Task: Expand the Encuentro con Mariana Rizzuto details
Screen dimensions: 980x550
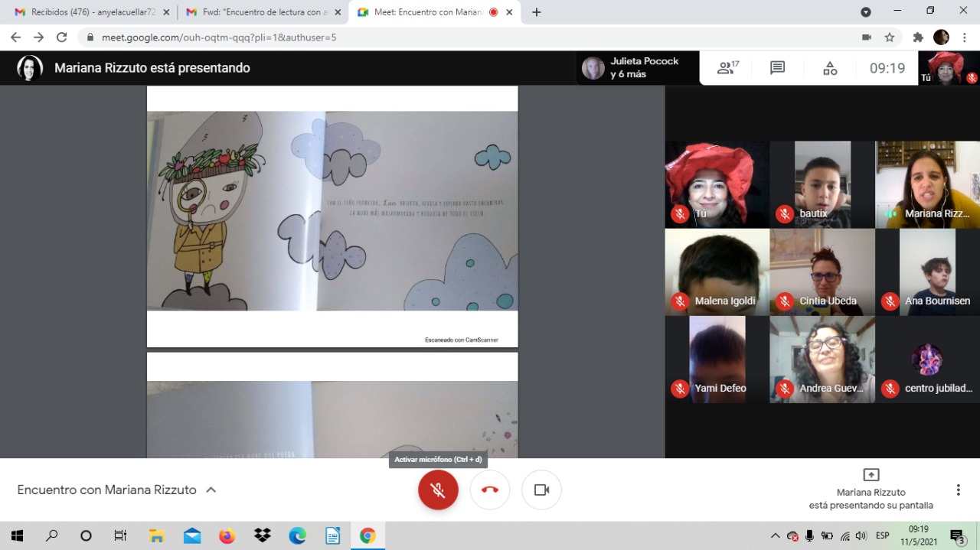Action: coord(211,490)
